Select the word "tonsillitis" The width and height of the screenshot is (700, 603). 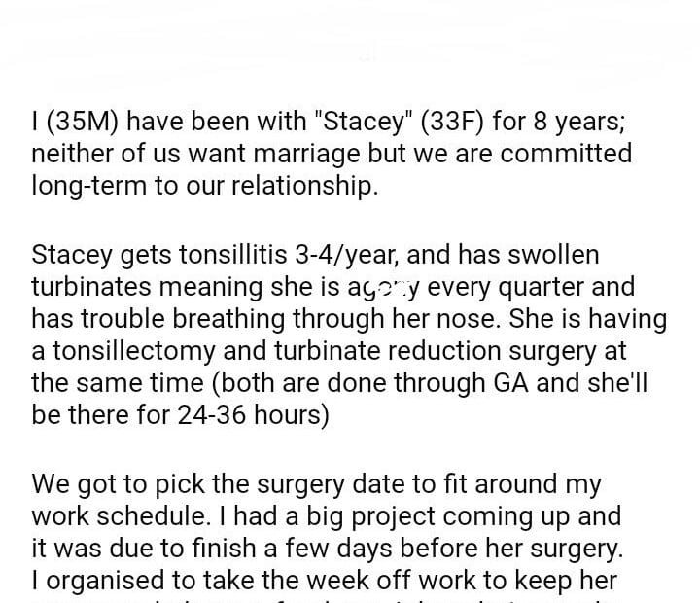223,255
